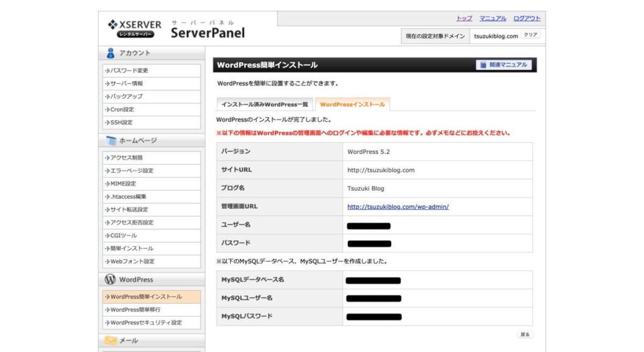This screenshot has height=352, width=644.
Task: Open パスワード変更 in sidebar
Action: pyautogui.click(x=152, y=70)
